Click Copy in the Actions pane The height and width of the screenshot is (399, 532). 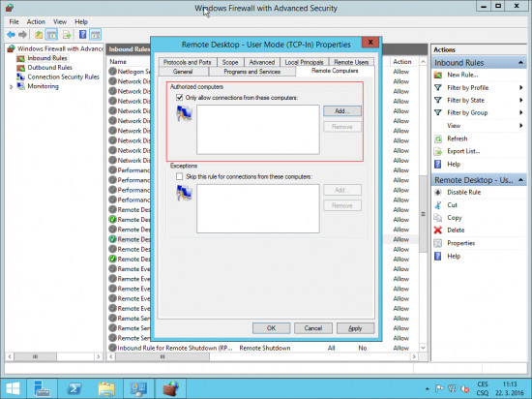(454, 218)
